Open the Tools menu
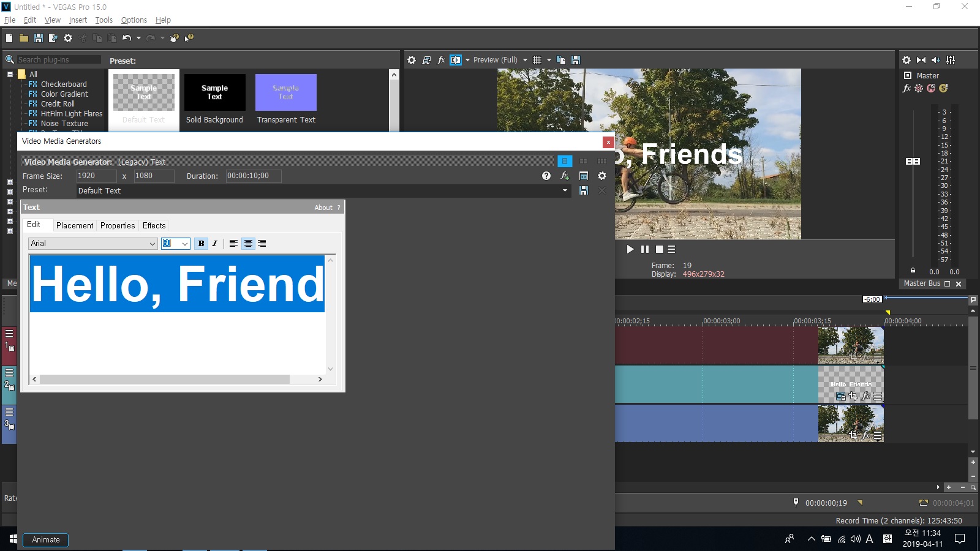The width and height of the screenshot is (980, 551). [x=104, y=20]
